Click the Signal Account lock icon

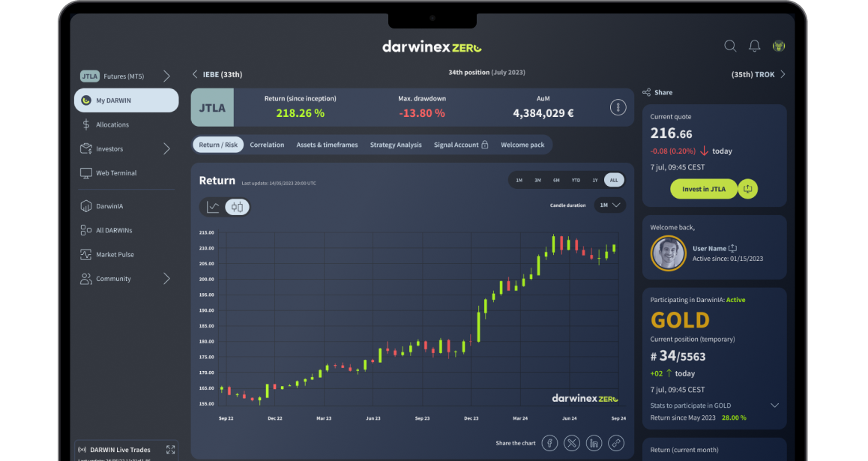[485, 145]
